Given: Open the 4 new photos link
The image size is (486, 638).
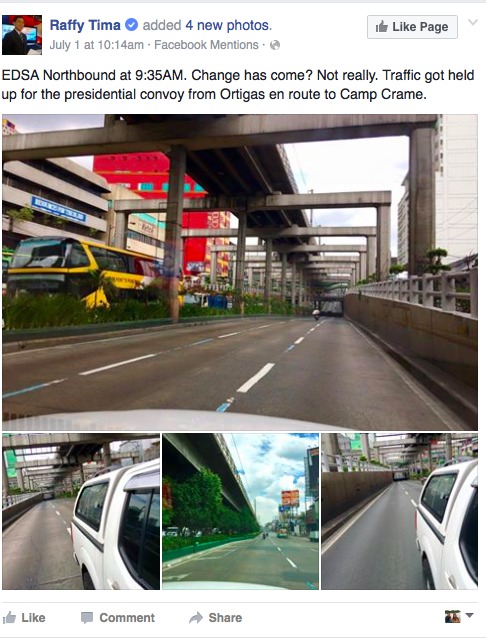Looking at the screenshot, I should (228, 25).
